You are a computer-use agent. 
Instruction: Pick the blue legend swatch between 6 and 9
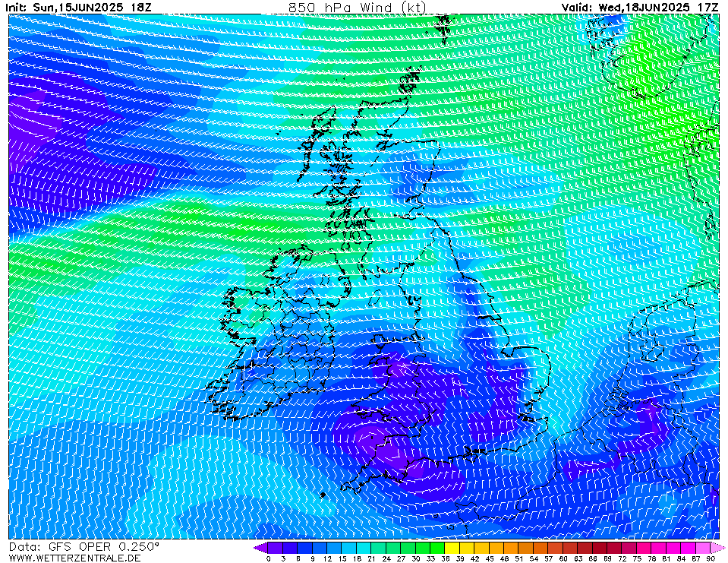click(x=305, y=548)
